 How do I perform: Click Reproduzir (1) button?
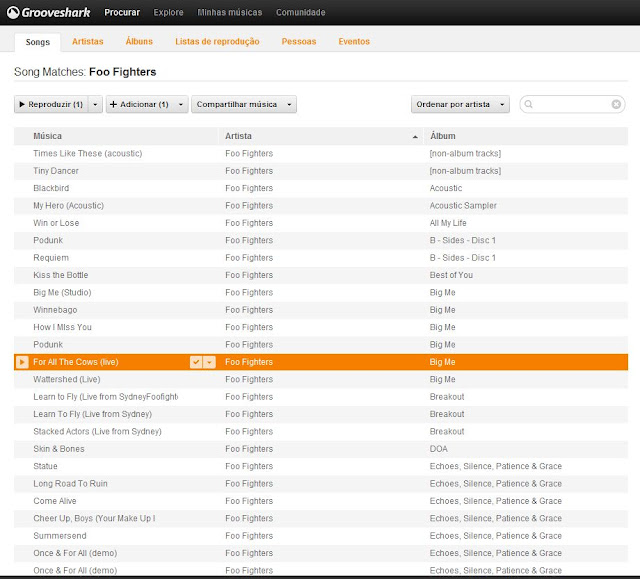coord(51,104)
